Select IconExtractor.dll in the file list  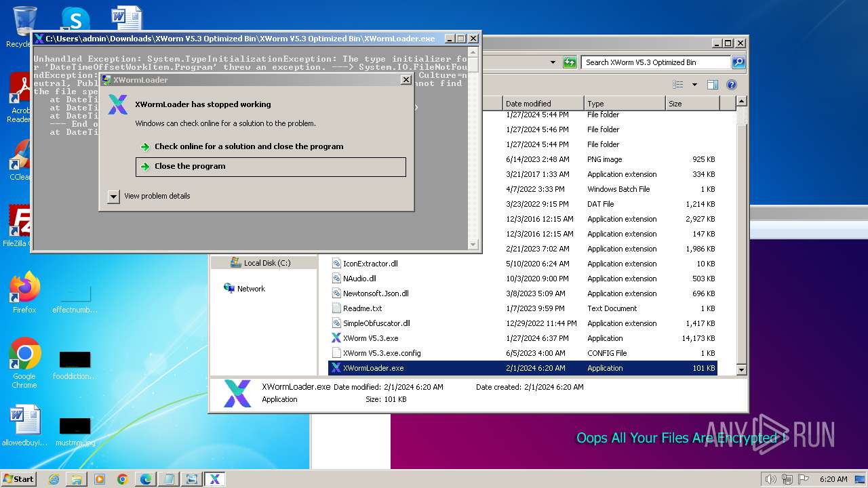coord(370,264)
